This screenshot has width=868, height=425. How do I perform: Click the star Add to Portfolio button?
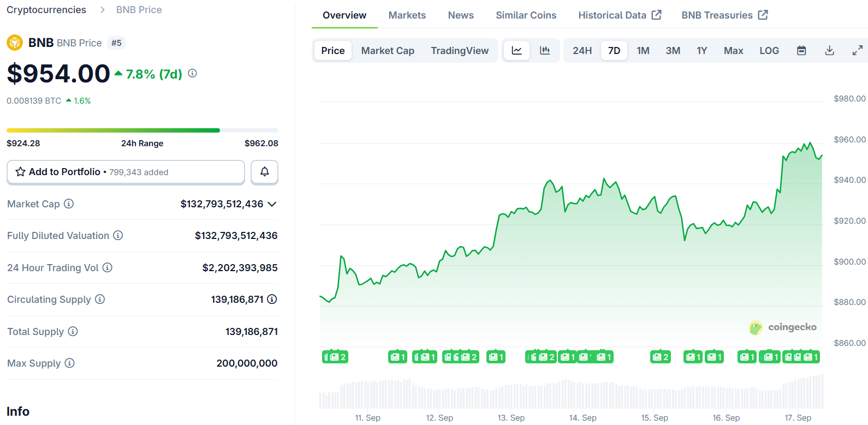point(126,172)
